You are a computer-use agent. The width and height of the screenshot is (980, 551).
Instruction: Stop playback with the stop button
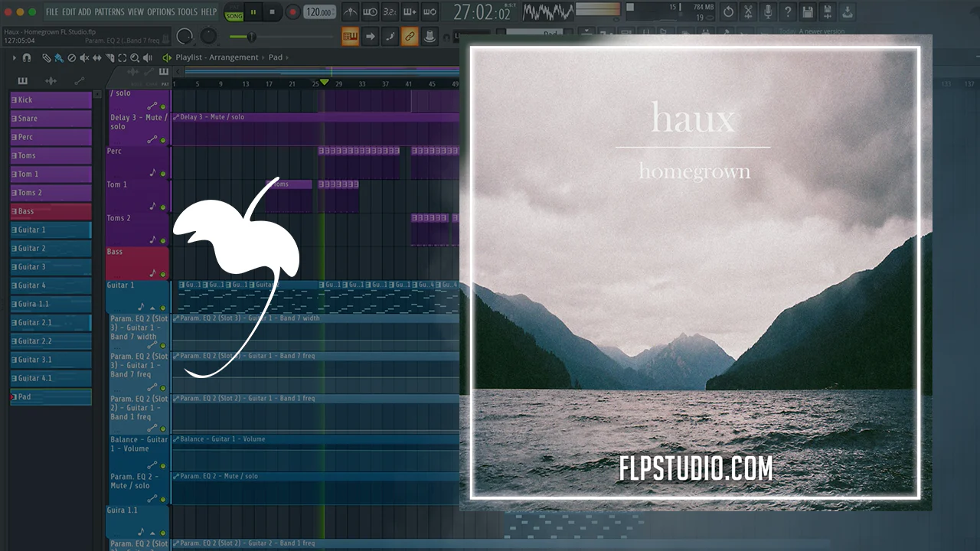tap(272, 12)
